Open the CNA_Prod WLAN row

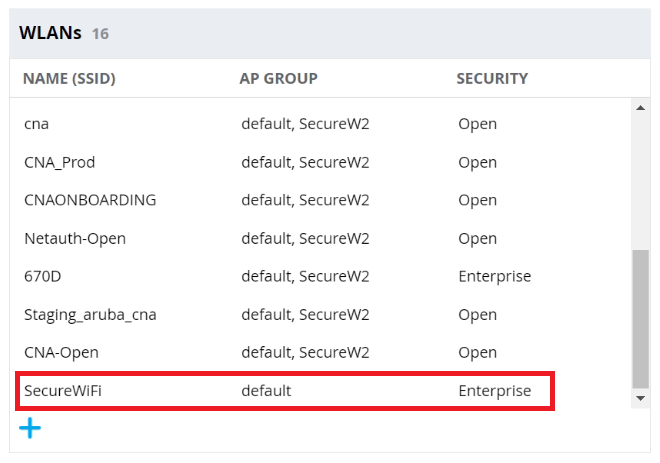click(x=59, y=162)
